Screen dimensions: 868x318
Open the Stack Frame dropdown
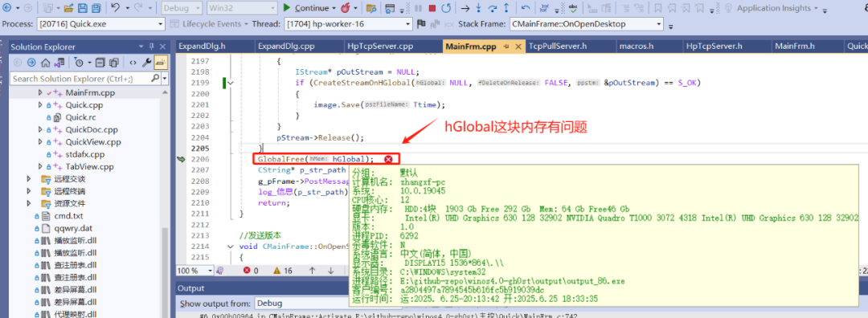(x=587, y=24)
